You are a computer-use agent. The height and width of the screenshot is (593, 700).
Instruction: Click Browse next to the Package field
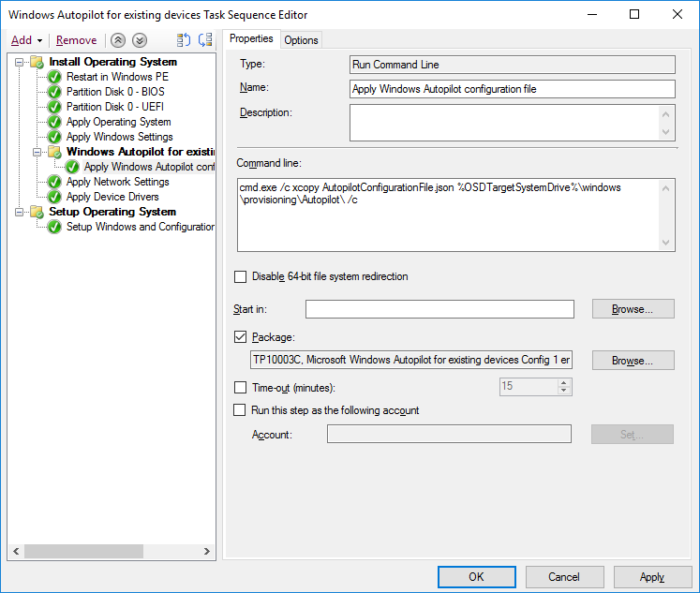[633, 360]
